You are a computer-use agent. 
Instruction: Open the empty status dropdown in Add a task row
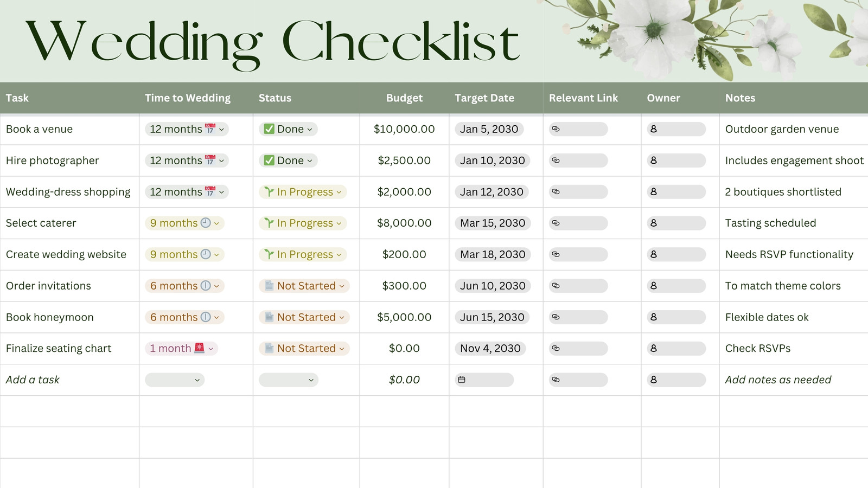[289, 380]
